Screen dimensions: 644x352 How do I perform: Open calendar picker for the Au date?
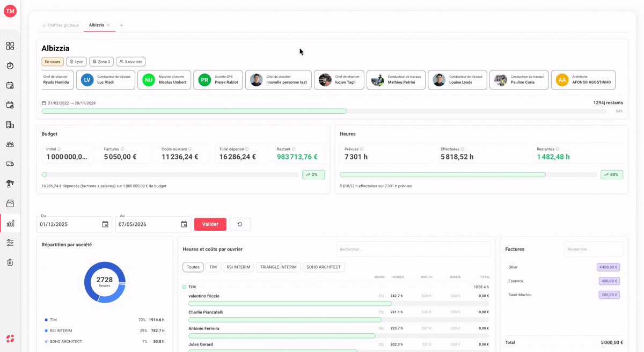pos(184,224)
